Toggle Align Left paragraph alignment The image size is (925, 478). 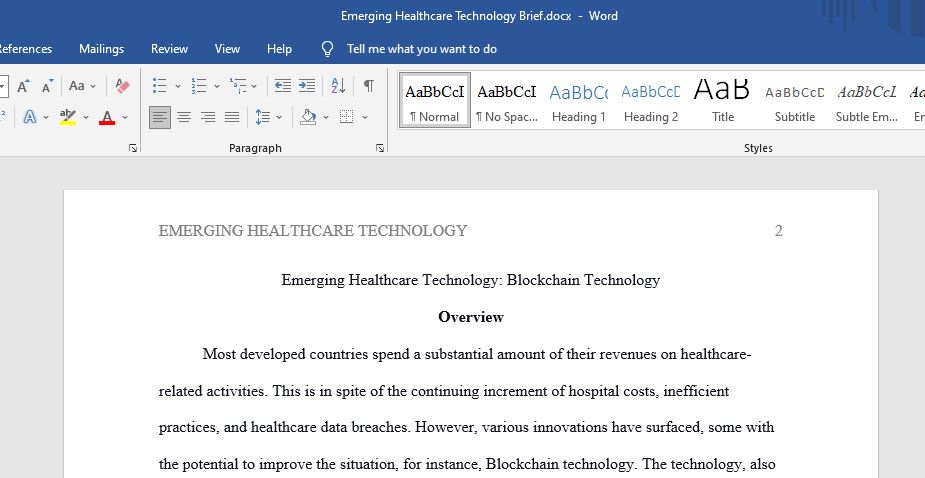160,117
